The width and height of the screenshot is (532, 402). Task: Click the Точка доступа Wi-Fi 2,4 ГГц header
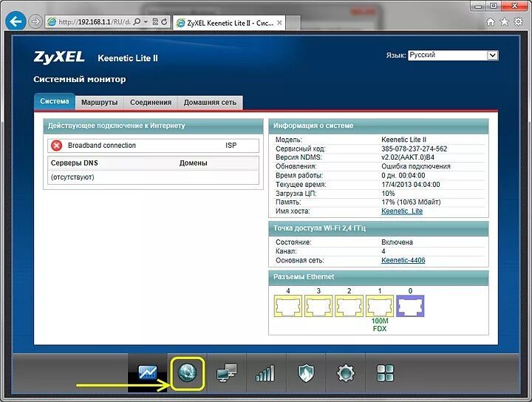coord(378,228)
